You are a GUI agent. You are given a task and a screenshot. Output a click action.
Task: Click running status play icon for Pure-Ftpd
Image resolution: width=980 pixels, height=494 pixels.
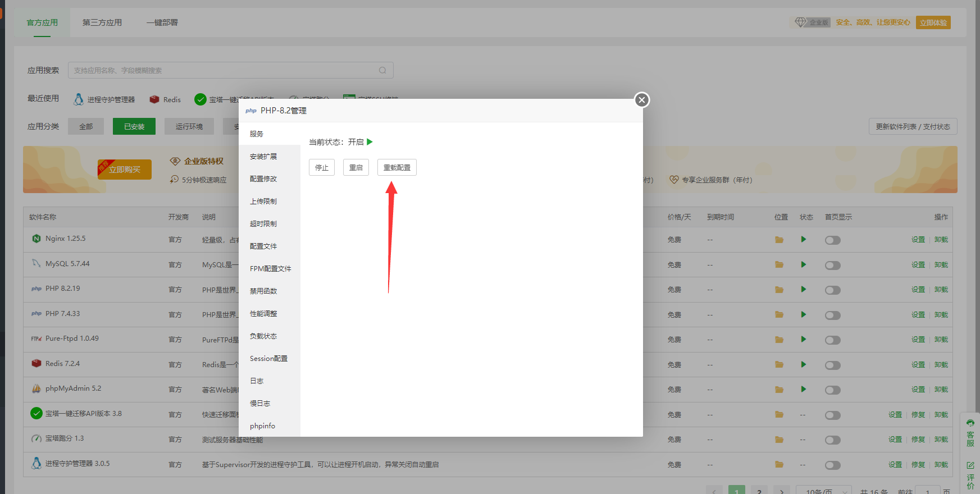(804, 339)
